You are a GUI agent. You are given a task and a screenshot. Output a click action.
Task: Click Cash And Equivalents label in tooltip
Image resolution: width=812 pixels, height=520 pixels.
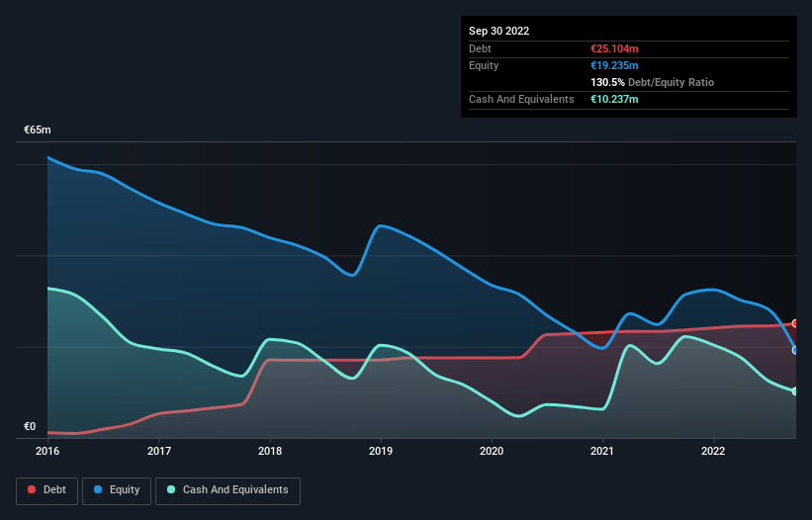point(521,99)
